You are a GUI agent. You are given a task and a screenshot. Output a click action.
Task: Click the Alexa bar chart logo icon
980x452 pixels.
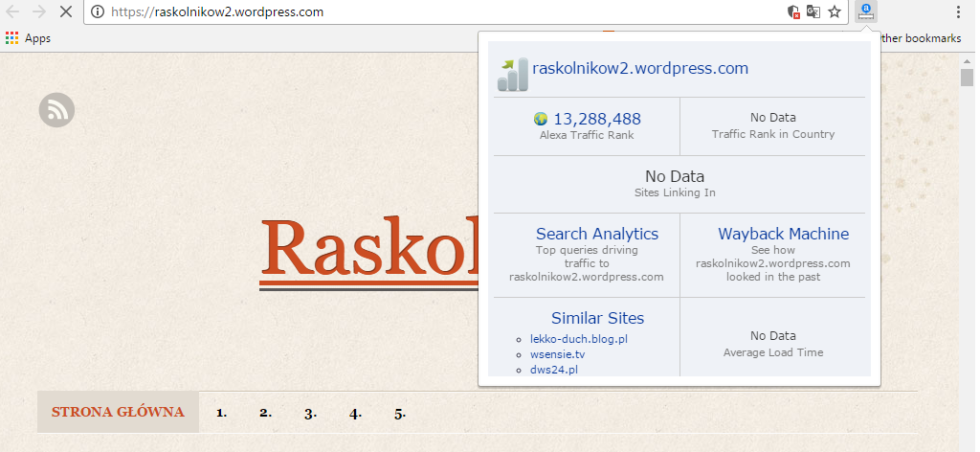(x=513, y=74)
